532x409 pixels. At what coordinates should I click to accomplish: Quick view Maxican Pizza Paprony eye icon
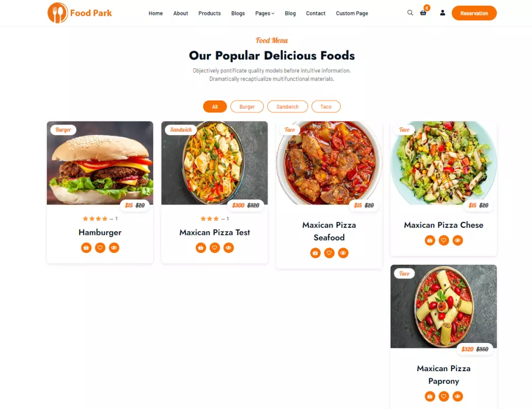[458, 396]
